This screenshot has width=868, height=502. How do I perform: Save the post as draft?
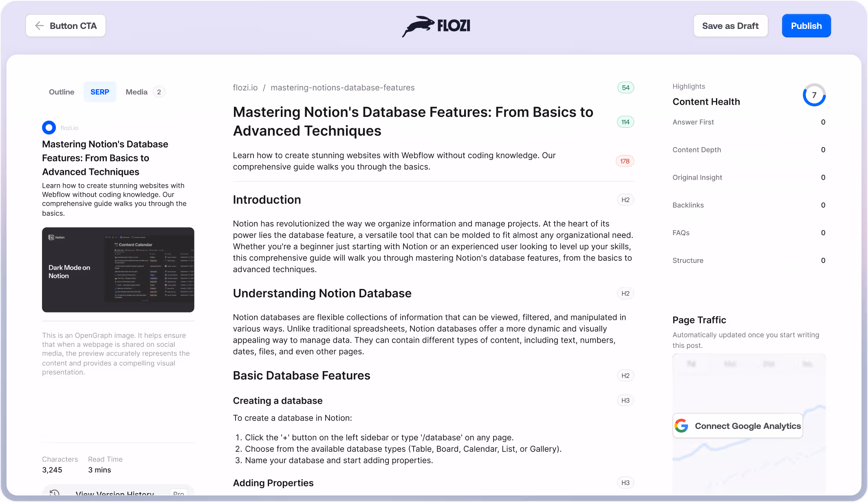730,26
